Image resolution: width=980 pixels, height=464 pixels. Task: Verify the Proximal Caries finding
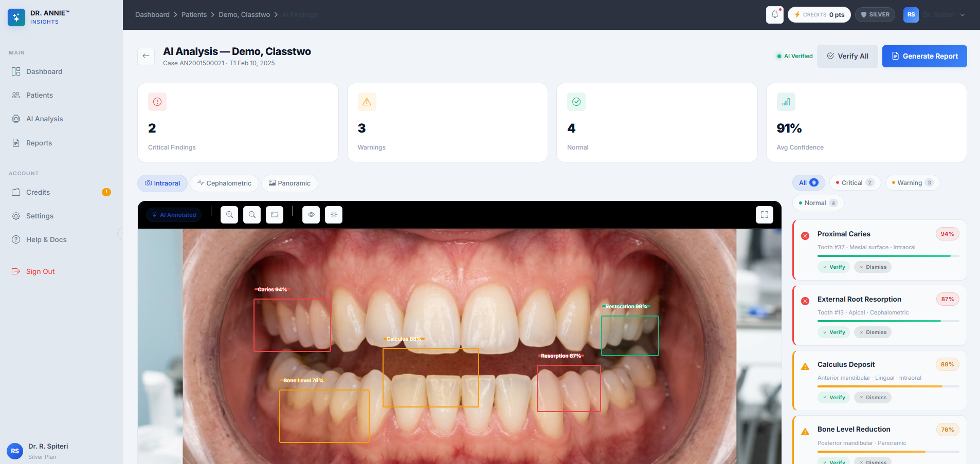833,267
